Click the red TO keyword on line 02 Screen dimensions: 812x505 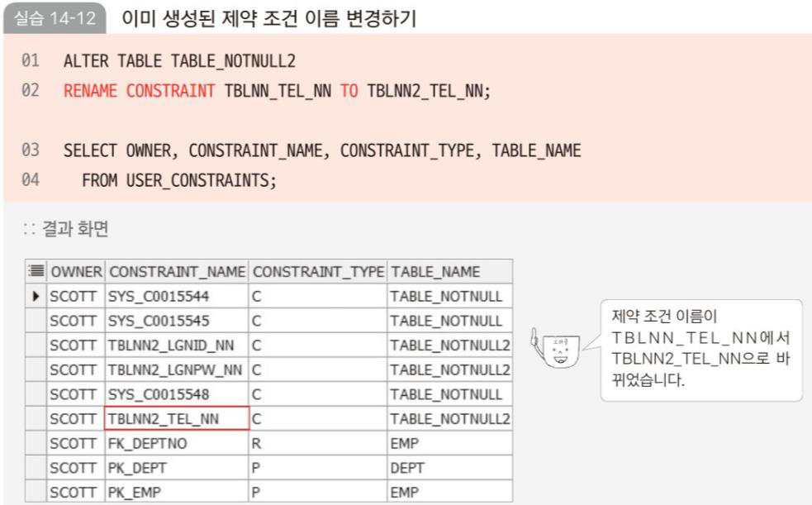349,91
